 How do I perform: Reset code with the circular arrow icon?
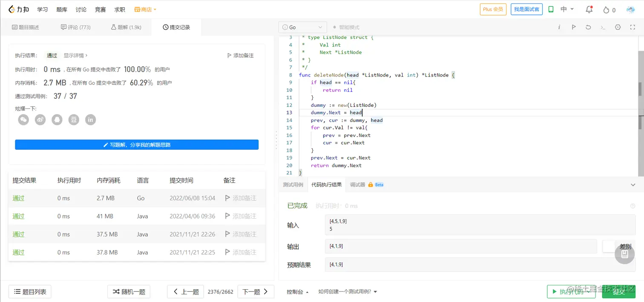(x=588, y=27)
